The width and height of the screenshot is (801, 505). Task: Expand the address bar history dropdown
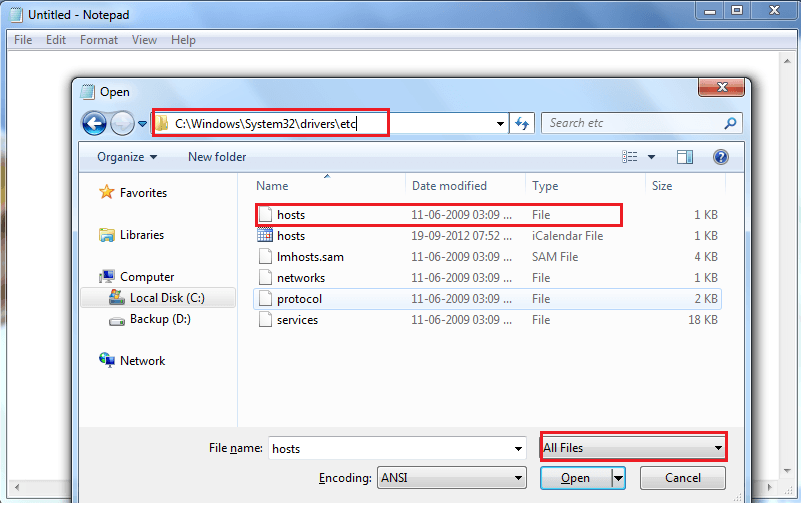tap(500, 124)
